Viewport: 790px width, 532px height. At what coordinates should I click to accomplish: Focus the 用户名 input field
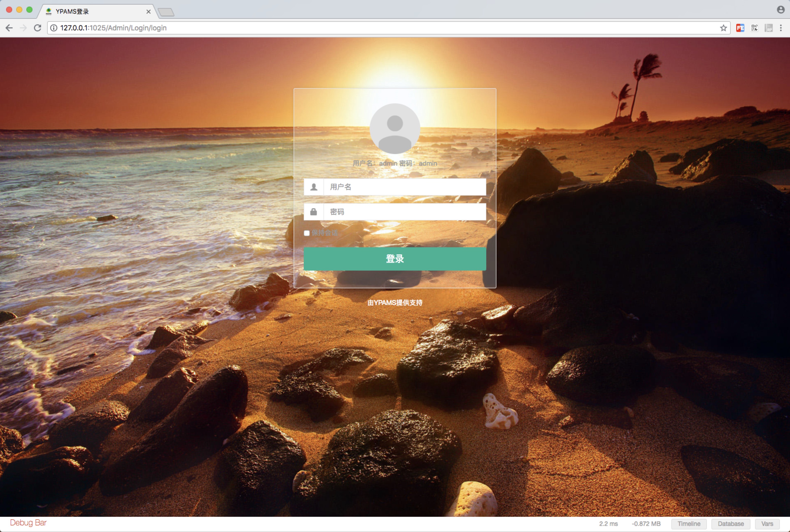(x=404, y=187)
